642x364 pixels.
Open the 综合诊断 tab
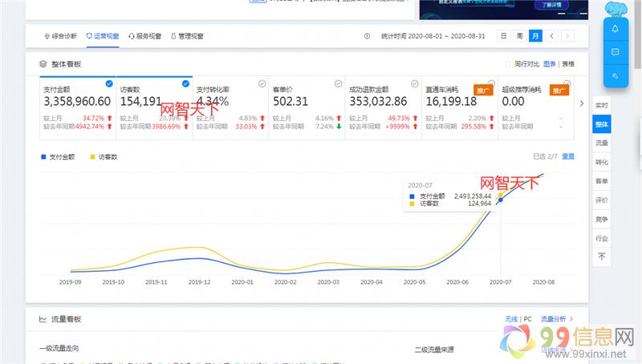[60, 36]
